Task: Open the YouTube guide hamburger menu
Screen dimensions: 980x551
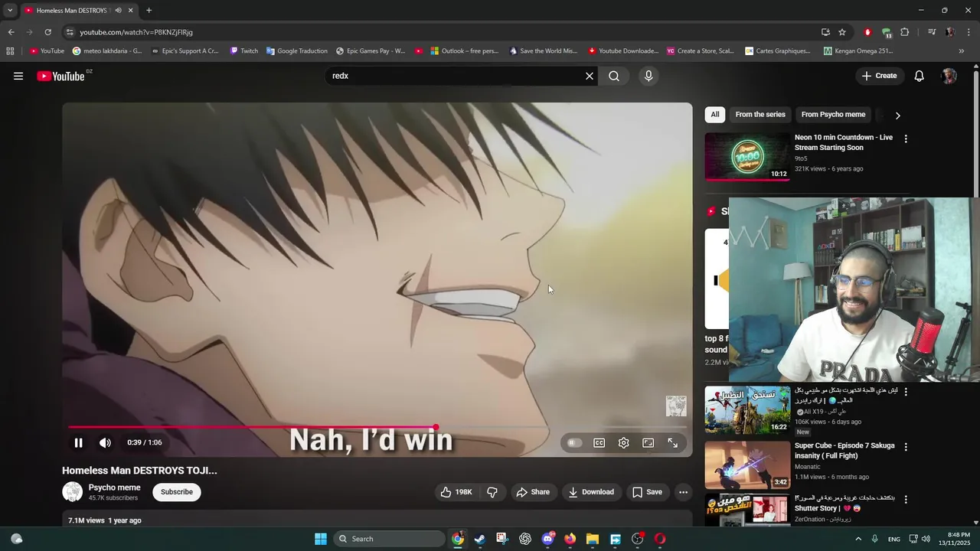Action: tap(18, 76)
